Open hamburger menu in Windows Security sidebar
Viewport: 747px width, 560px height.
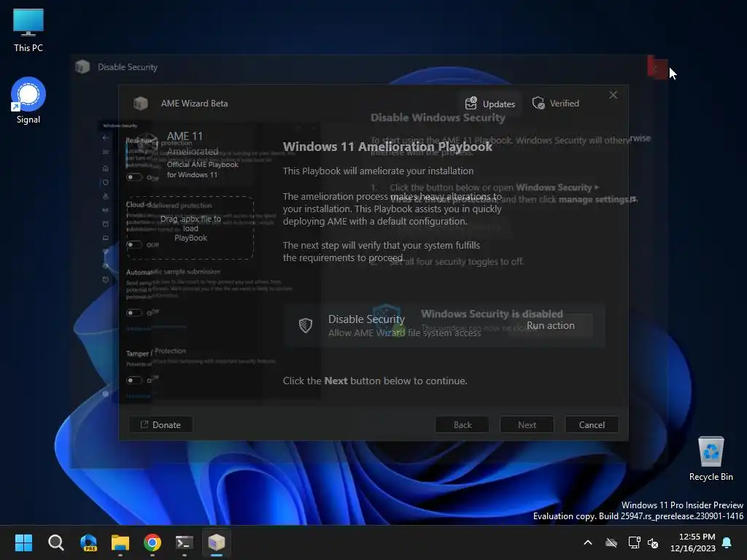click(x=105, y=152)
